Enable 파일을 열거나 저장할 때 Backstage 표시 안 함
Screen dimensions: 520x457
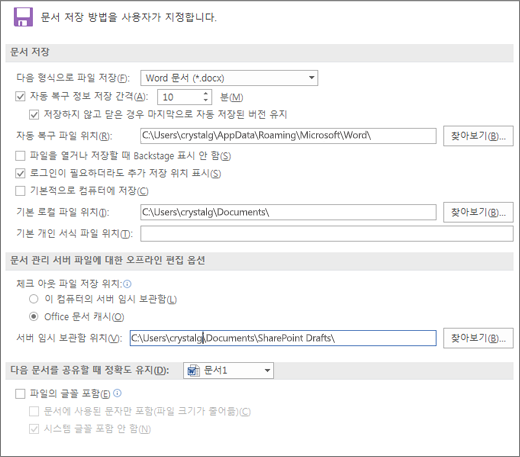coord(20,156)
